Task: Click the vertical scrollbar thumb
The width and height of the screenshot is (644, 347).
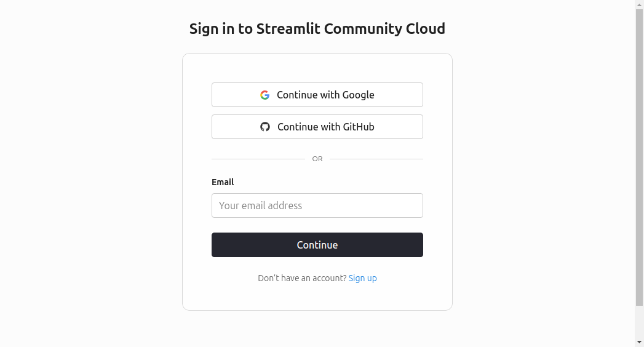Action: click(639, 154)
